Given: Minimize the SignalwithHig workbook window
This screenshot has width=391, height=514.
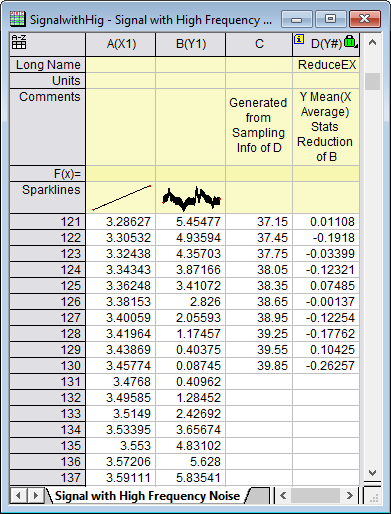Looking at the screenshot, I should pyautogui.click(x=296, y=19).
